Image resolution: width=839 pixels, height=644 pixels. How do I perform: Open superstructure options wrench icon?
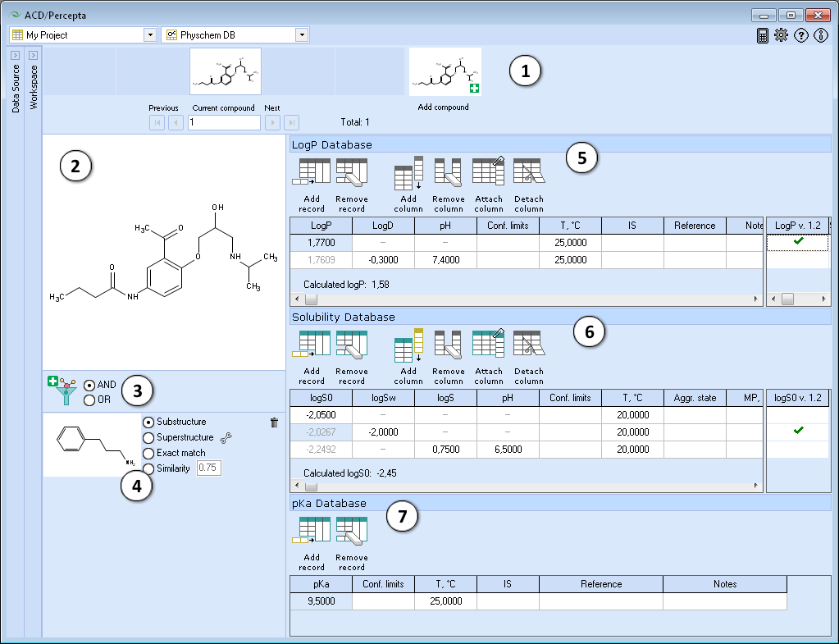(x=226, y=438)
